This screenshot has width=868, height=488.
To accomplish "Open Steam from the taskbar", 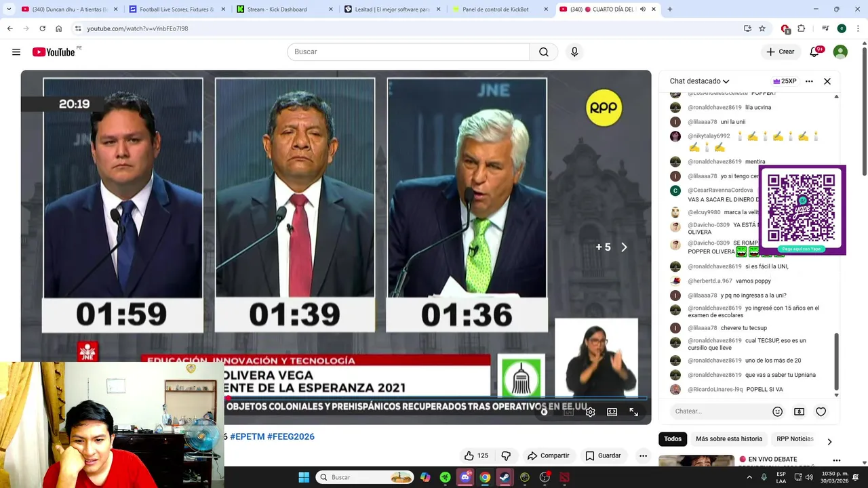I will coord(505,477).
